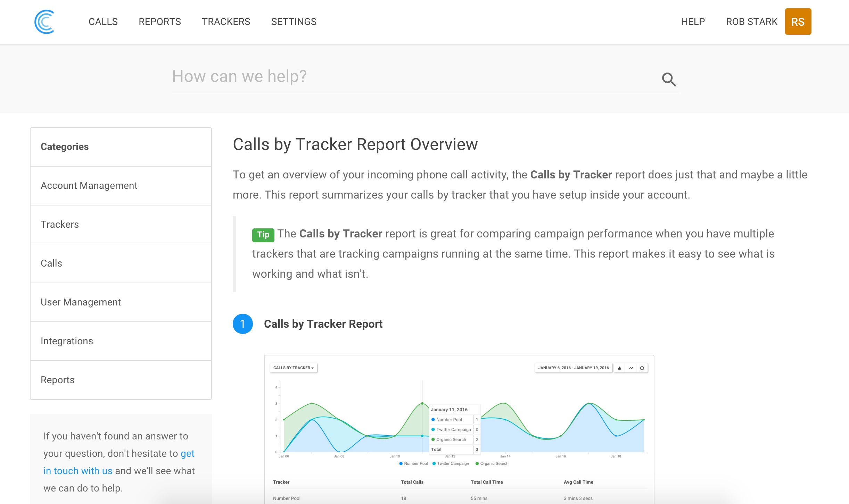Open the Calls By Tracker dropdown
849x504 pixels.
tap(294, 368)
